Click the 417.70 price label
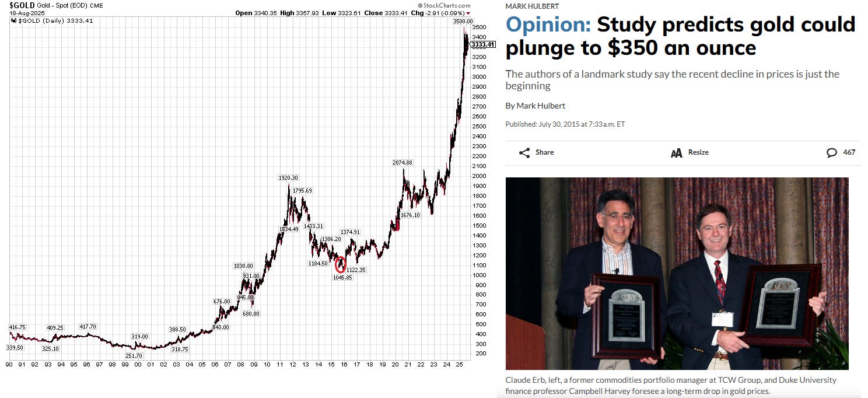868x398 pixels. 87,327
